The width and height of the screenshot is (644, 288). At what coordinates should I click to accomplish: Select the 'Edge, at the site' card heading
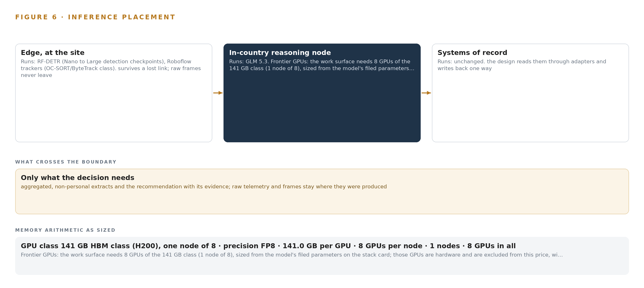tap(52, 52)
